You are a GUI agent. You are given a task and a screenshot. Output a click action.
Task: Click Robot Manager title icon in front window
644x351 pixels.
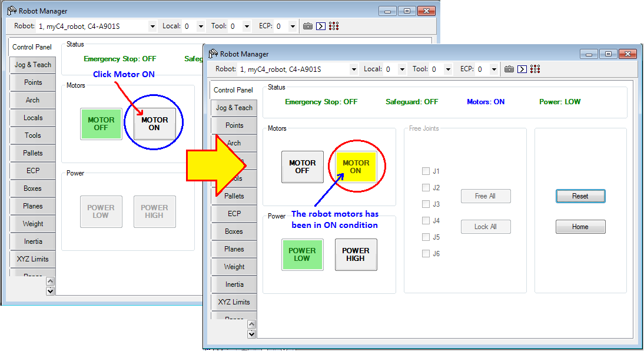tap(213, 54)
